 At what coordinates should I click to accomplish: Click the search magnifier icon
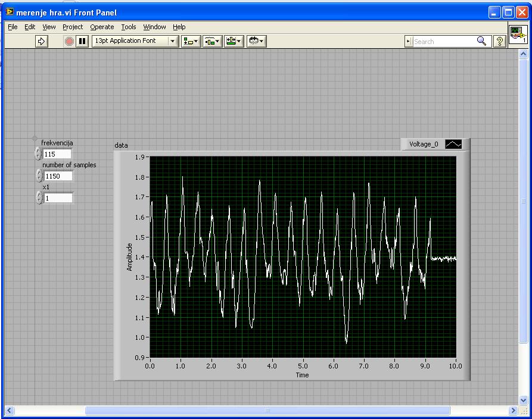481,41
